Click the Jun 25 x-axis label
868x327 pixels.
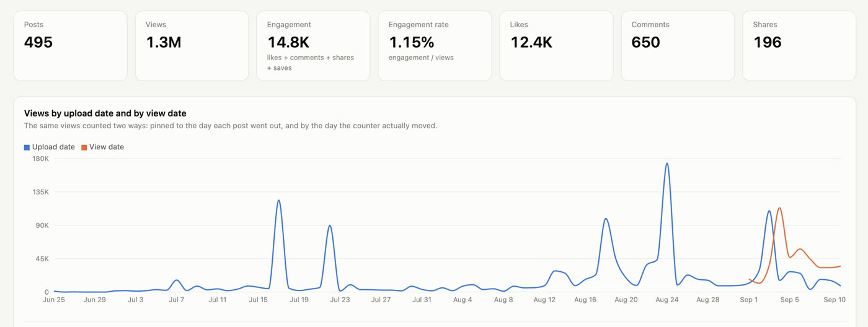[x=54, y=300]
